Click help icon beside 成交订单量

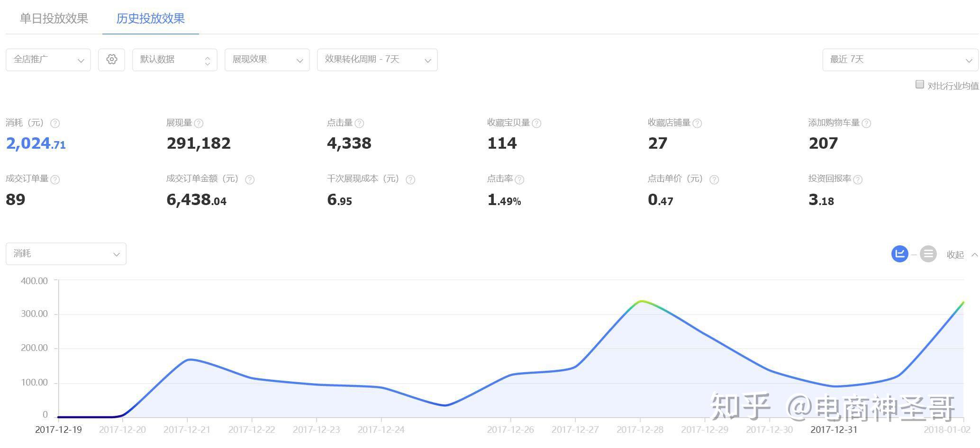[x=55, y=180]
